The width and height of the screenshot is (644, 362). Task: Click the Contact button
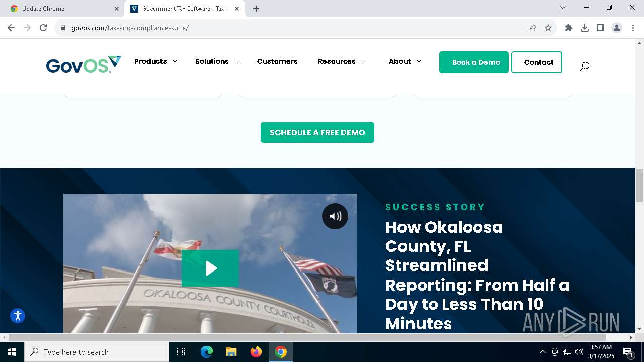click(537, 62)
